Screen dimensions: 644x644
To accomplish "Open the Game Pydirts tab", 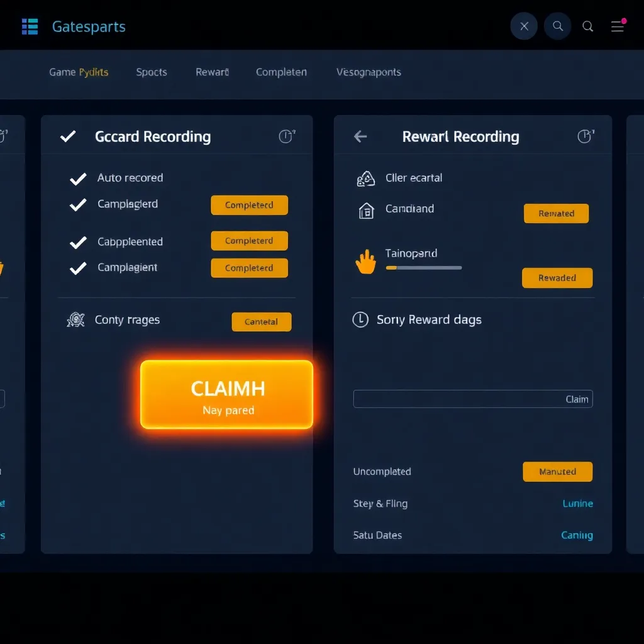I will coord(79,72).
